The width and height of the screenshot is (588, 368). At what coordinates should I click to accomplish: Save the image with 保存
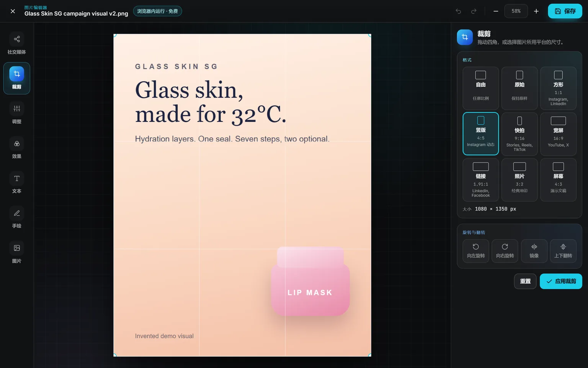coord(565,11)
